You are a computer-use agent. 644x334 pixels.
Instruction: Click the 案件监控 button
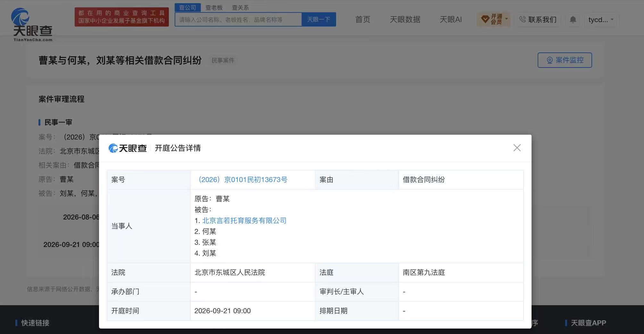click(565, 60)
